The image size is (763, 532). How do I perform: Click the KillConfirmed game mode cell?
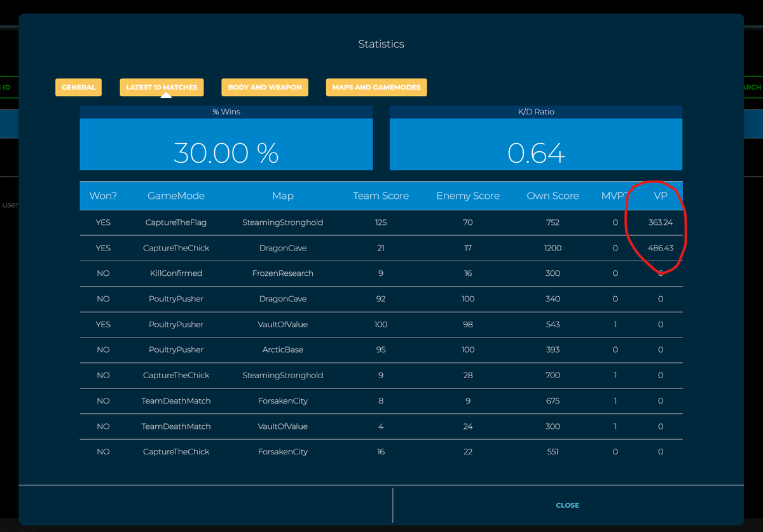pos(176,273)
